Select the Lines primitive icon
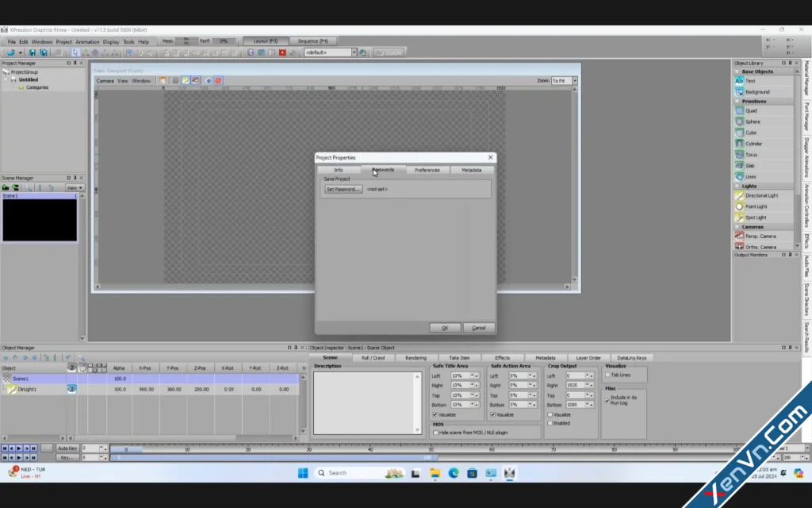Viewport: 812px width, 508px height. click(740, 177)
